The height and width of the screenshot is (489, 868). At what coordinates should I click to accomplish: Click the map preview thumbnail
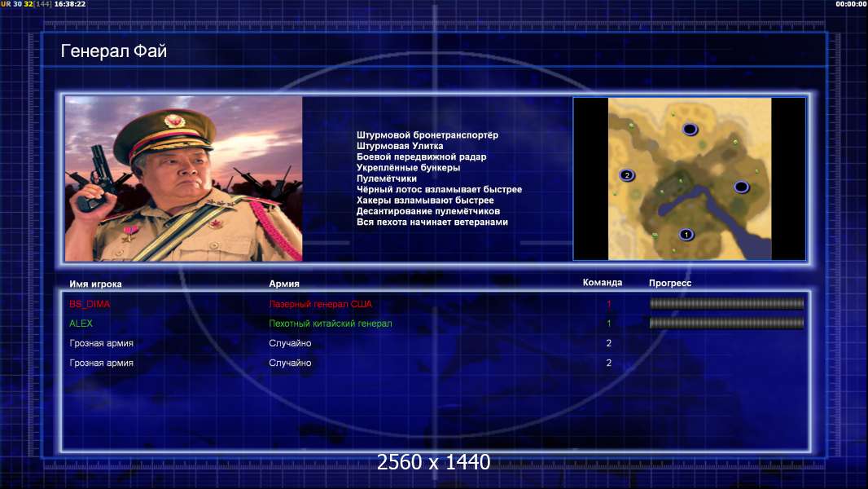tap(689, 178)
